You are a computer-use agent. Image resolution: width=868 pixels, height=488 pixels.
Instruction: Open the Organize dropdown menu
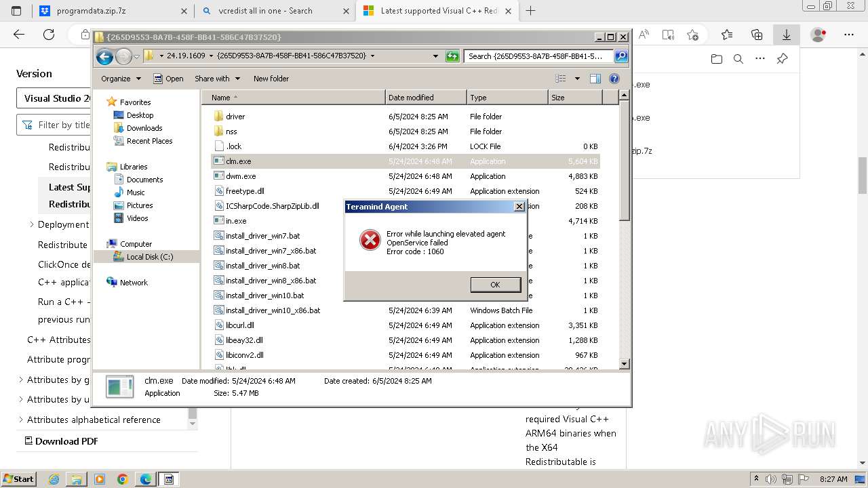121,79
